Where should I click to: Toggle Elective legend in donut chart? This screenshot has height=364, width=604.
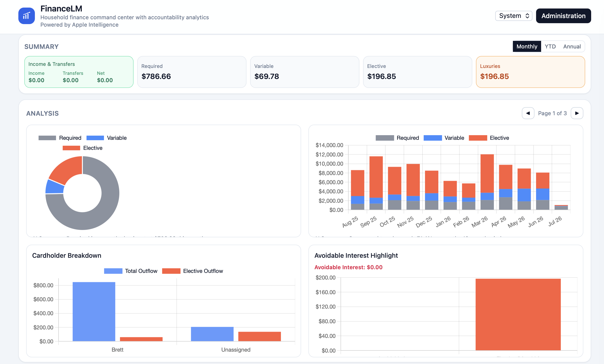point(83,148)
